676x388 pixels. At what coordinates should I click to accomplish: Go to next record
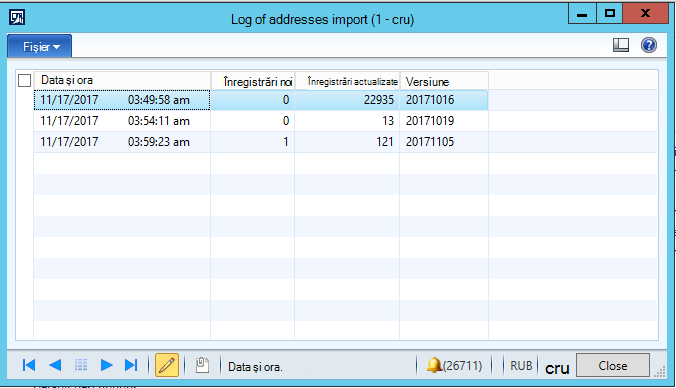tap(106, 365)
